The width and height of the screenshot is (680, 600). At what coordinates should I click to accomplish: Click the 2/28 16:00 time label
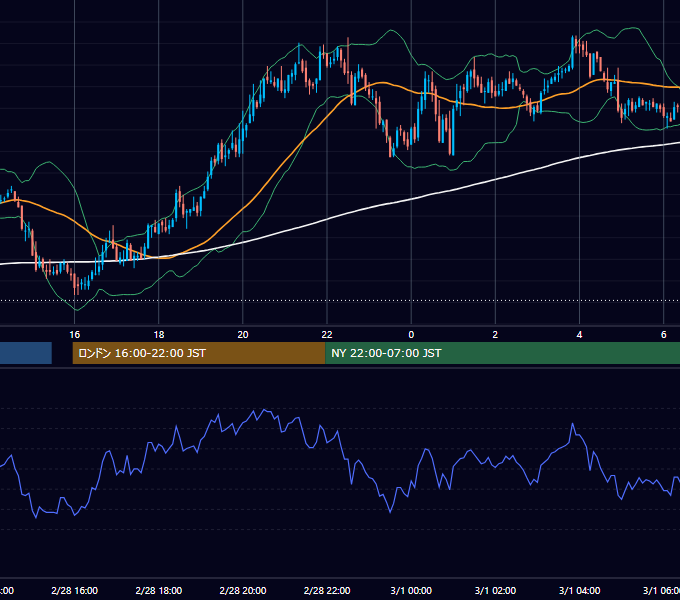click(x=75, y=590)
